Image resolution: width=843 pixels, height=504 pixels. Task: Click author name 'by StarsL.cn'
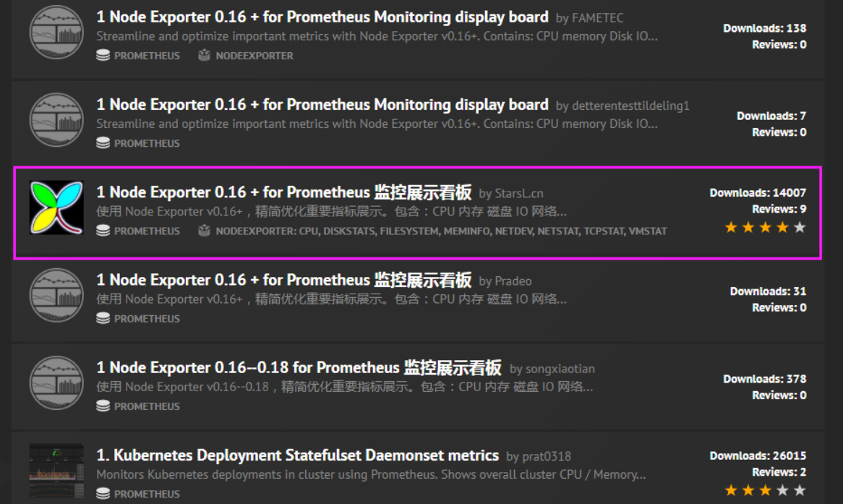511,194
